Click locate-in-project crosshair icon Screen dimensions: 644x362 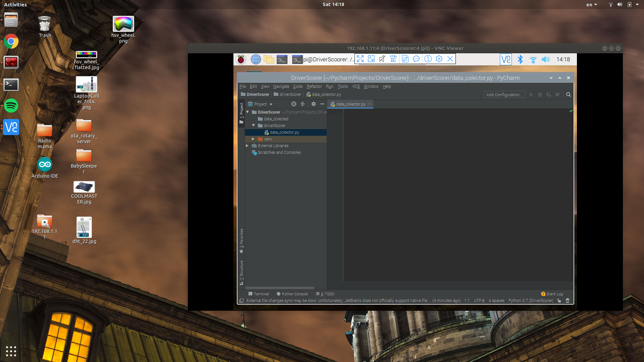(294, 104)
